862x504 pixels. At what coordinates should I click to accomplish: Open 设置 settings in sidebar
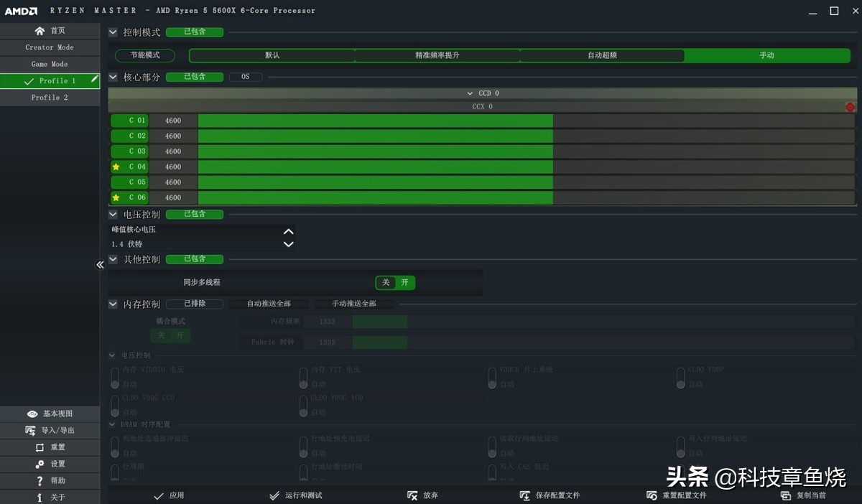click(x=50, y=464)
